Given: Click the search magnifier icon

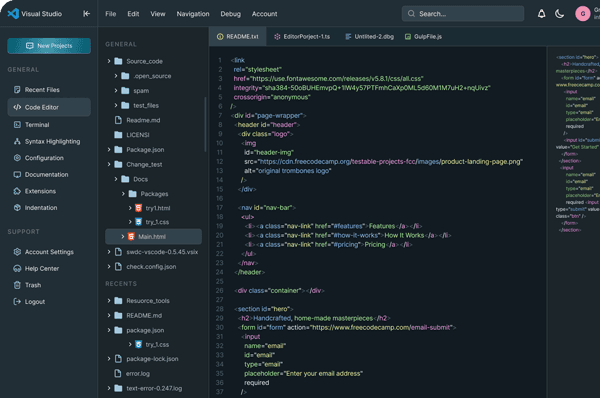Looking at the screenshot, I should [411, 14].
